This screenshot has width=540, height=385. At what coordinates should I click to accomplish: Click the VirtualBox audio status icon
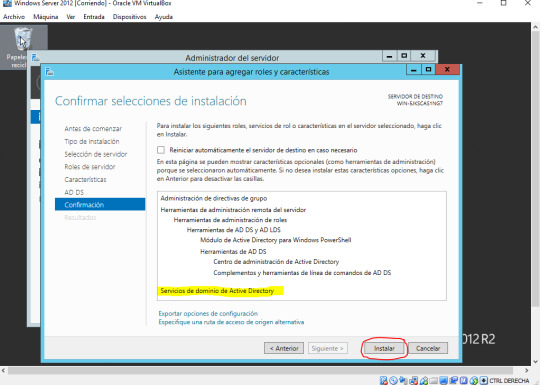[403, 380]
